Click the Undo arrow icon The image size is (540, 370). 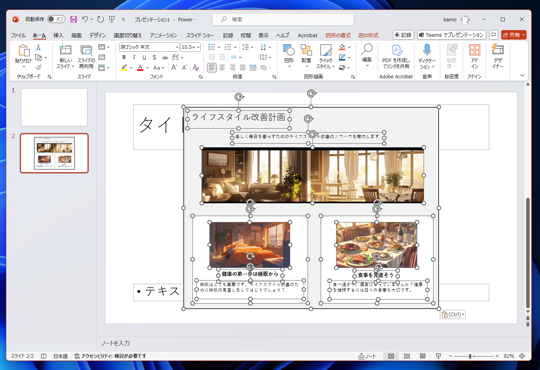click(85, 19)
